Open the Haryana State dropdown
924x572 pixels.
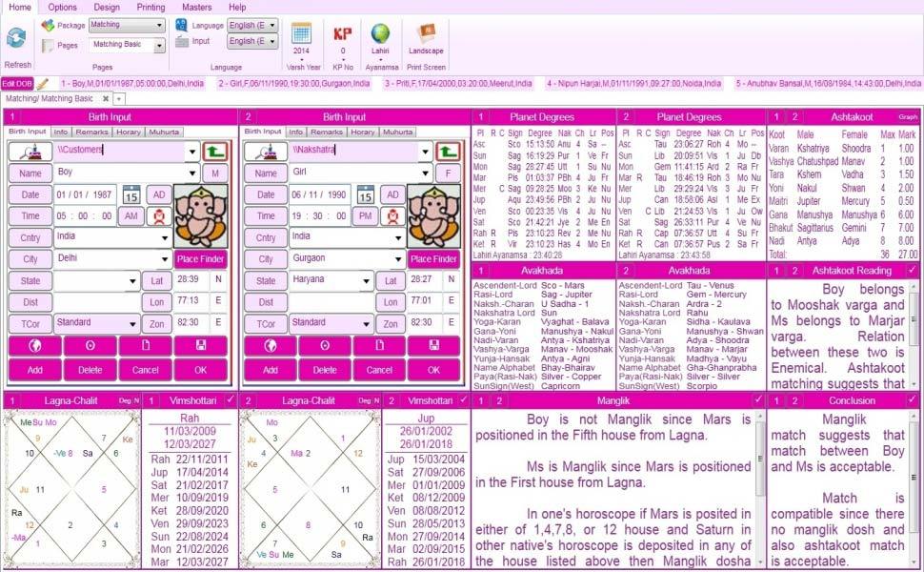(367, 281)
